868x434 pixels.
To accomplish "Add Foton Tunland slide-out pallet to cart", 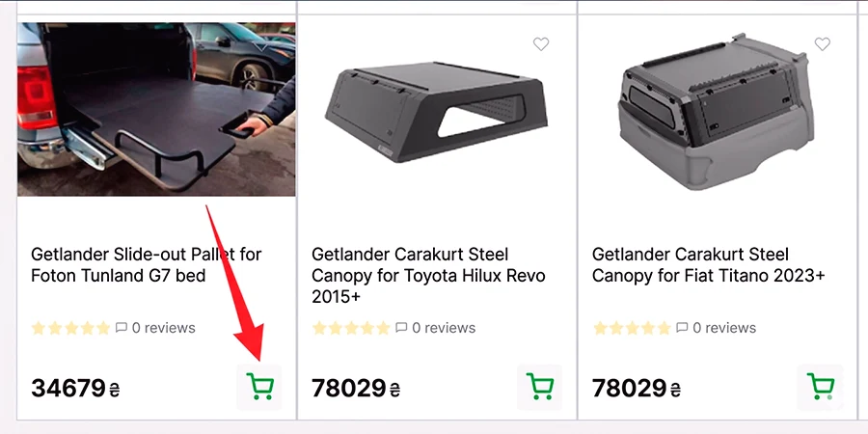I will (x=259, y=387).
